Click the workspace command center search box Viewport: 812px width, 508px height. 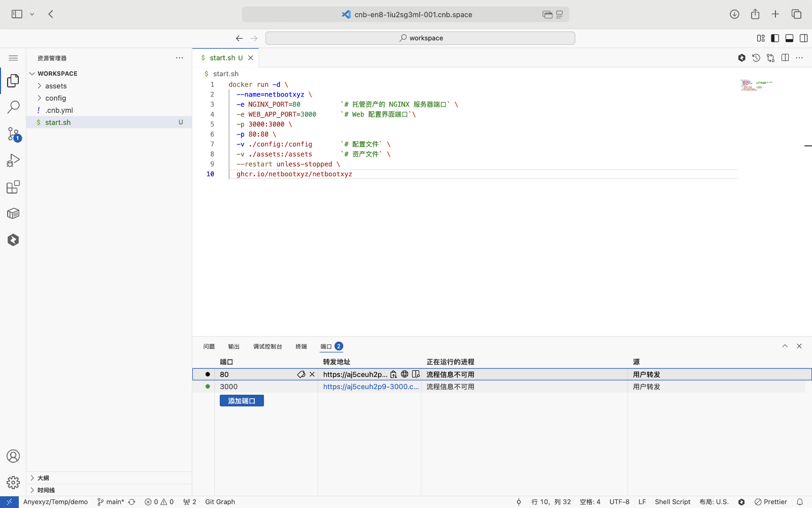pos(420,38)
